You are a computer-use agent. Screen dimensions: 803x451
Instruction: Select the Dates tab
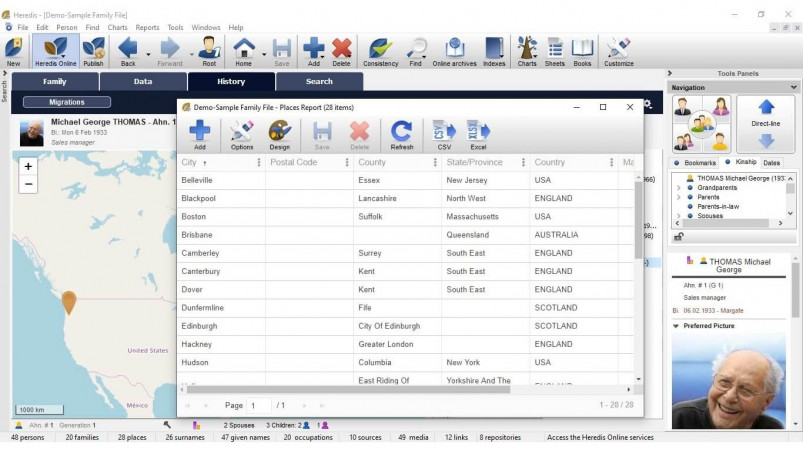771,163
